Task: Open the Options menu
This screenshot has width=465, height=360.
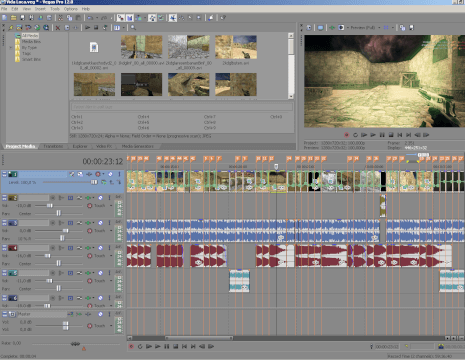Action: click(x=71, y=9)
